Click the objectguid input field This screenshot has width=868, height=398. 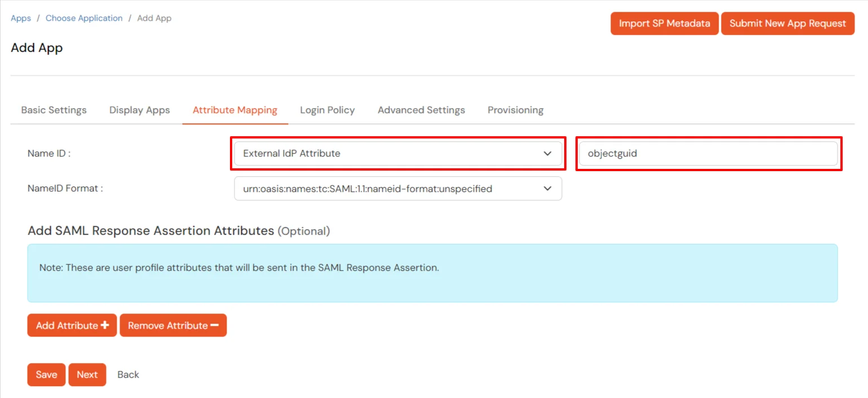[x=708, y=153]
